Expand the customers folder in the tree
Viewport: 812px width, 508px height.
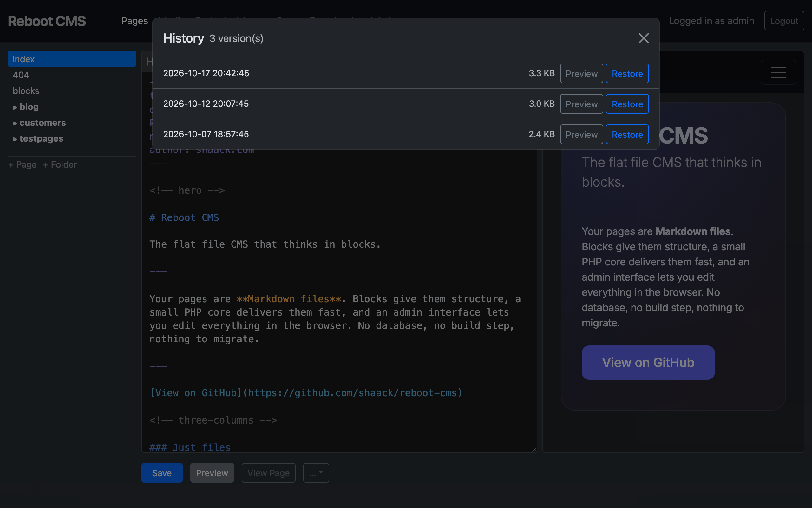pyautogui.click(x=39, y=123)
